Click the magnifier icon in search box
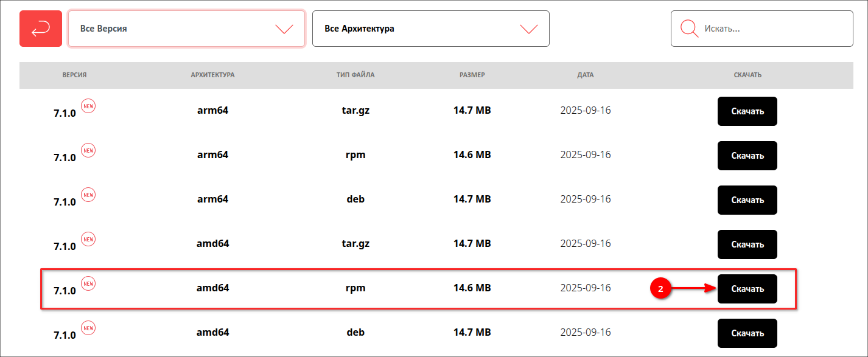868x357 pixels. coord(689,29)
